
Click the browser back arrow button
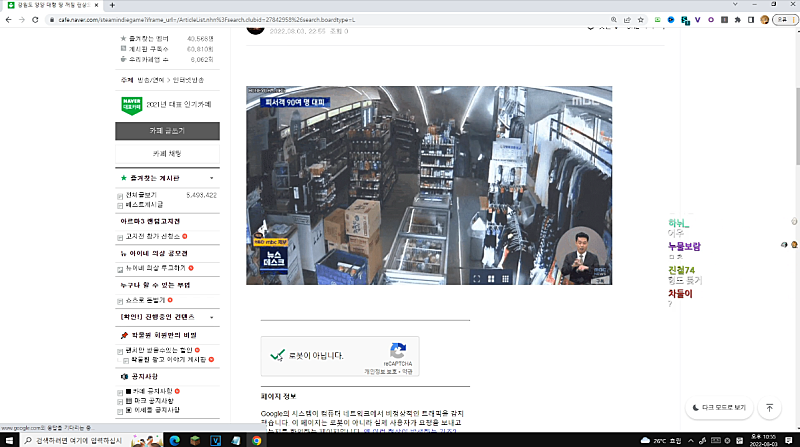click(x=8, y=19)
